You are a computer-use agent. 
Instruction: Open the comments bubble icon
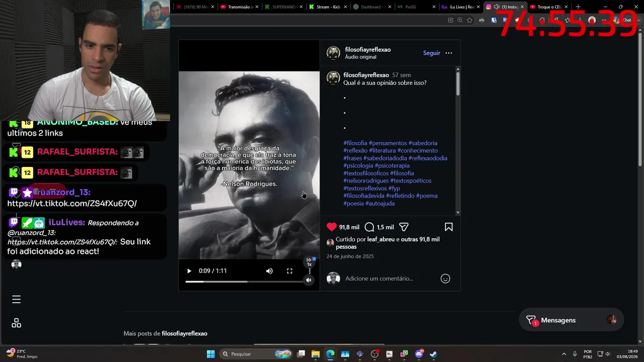(x=369, y=227)
